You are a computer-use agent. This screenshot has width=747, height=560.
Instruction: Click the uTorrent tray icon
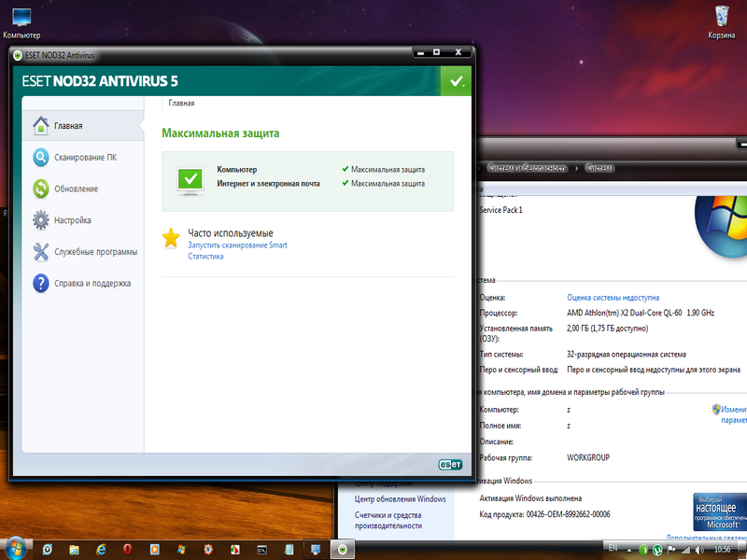click(657, 550)
